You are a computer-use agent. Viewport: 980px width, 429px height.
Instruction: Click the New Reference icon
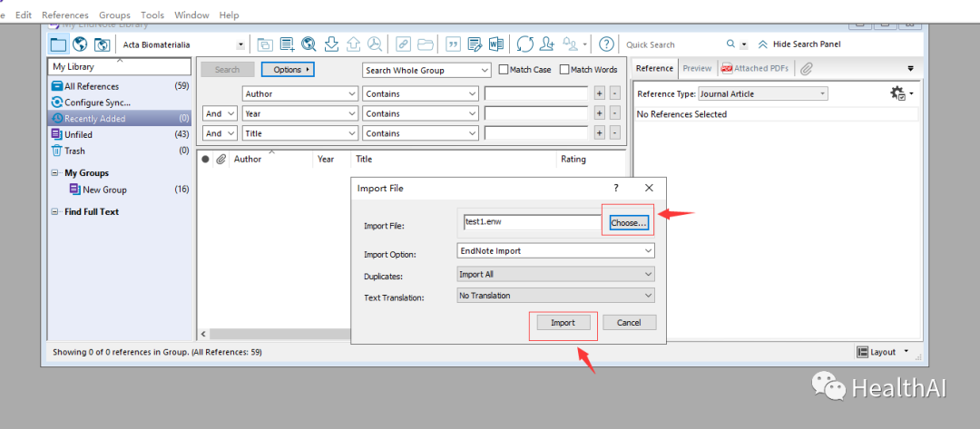(288, 44)
